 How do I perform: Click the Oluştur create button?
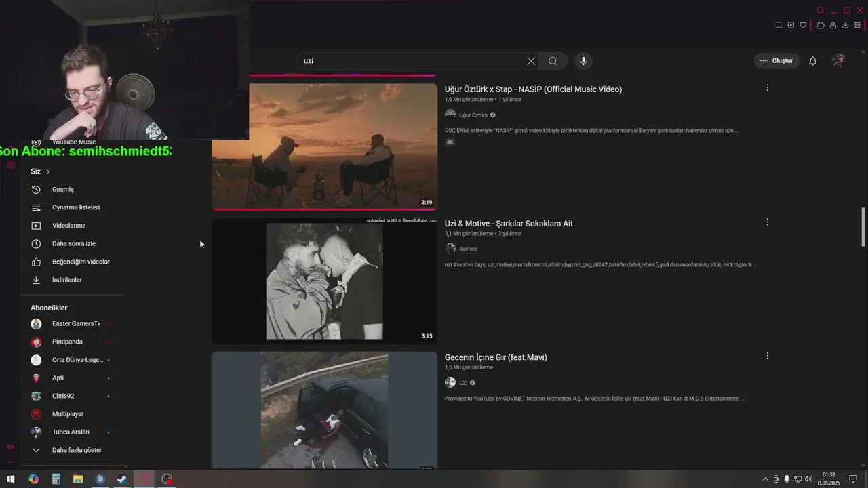[776, 61]
